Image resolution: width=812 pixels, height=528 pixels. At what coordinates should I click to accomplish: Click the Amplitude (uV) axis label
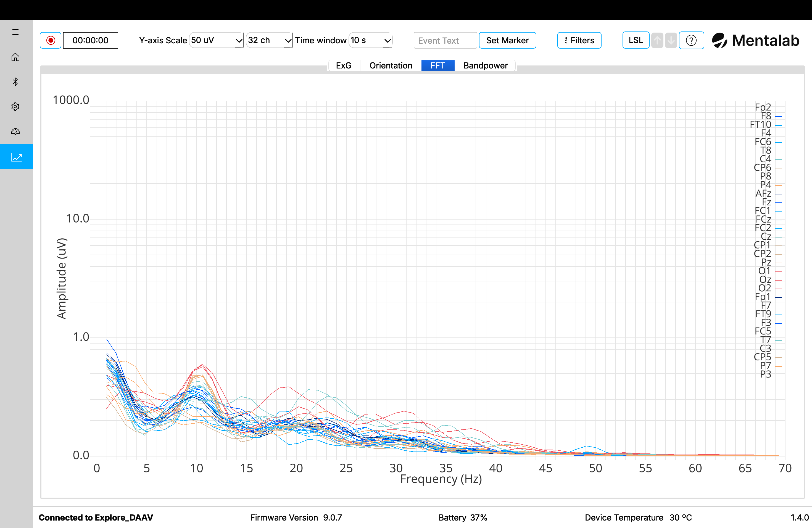point(62,279)
